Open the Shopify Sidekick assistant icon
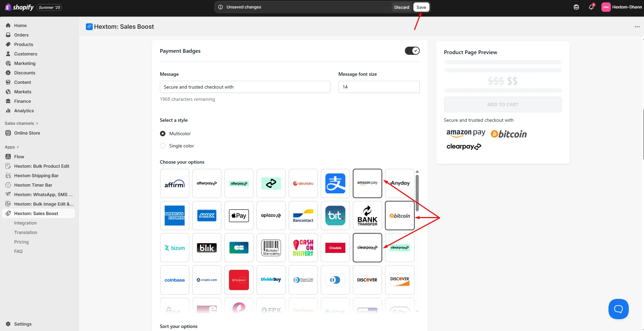644x331 pixels. (576, 7)
